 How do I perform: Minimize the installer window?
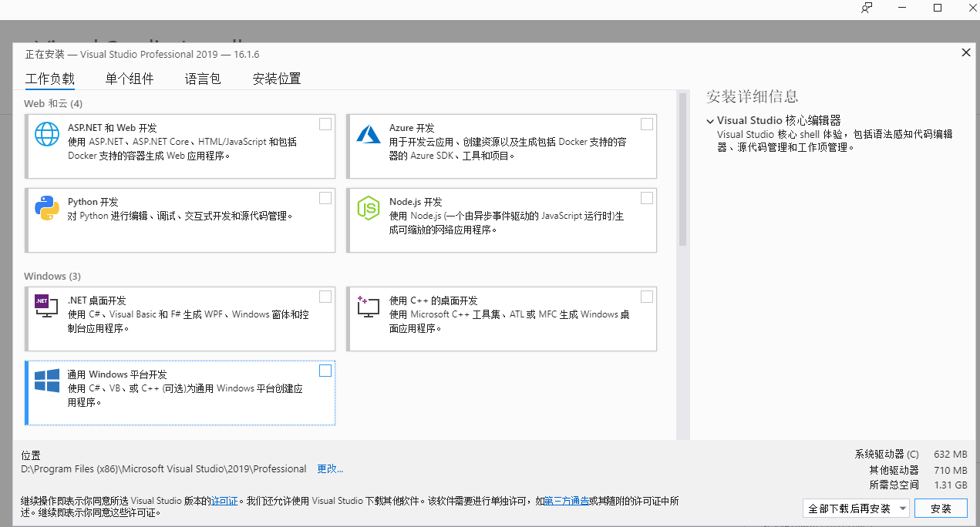[903, 8]
